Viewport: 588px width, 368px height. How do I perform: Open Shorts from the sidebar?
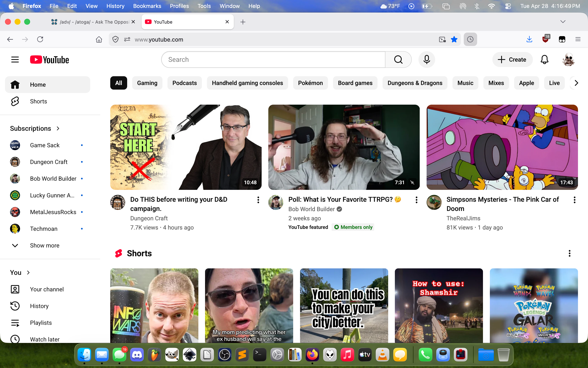[38, 101]
